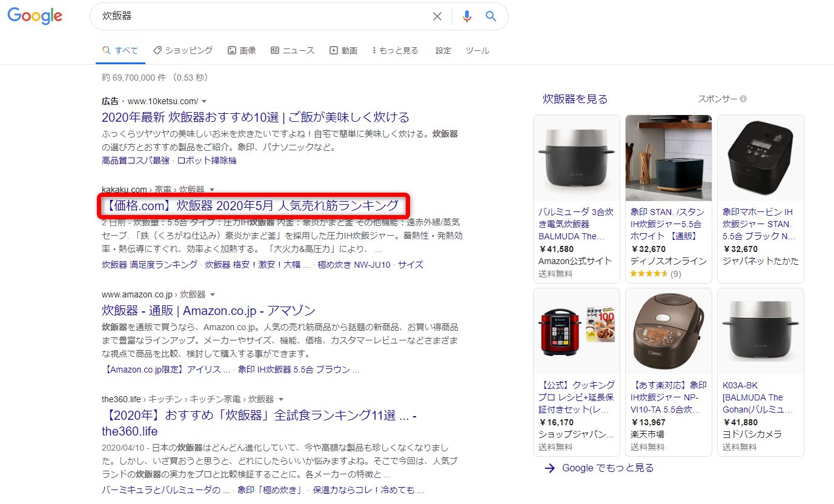The height and width of the screenshot is (504, 834).
Task: Click 象印 STAN. ホワイト product thumbnail
Action: (x=669, y=158)
